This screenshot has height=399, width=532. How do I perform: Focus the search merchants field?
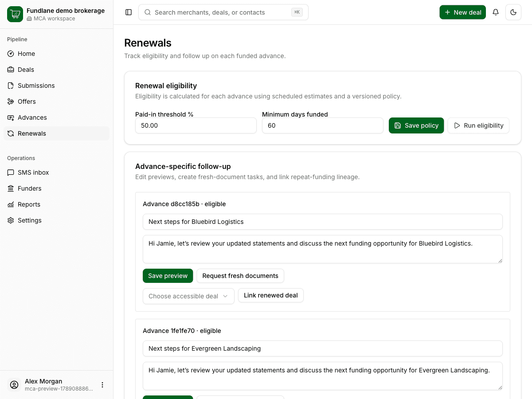point(223,12)
